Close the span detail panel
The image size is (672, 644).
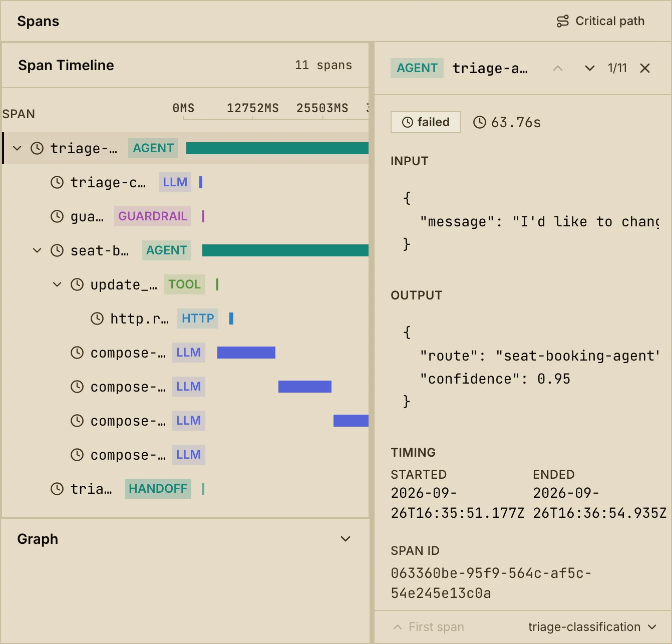click(x=645, y=68)
